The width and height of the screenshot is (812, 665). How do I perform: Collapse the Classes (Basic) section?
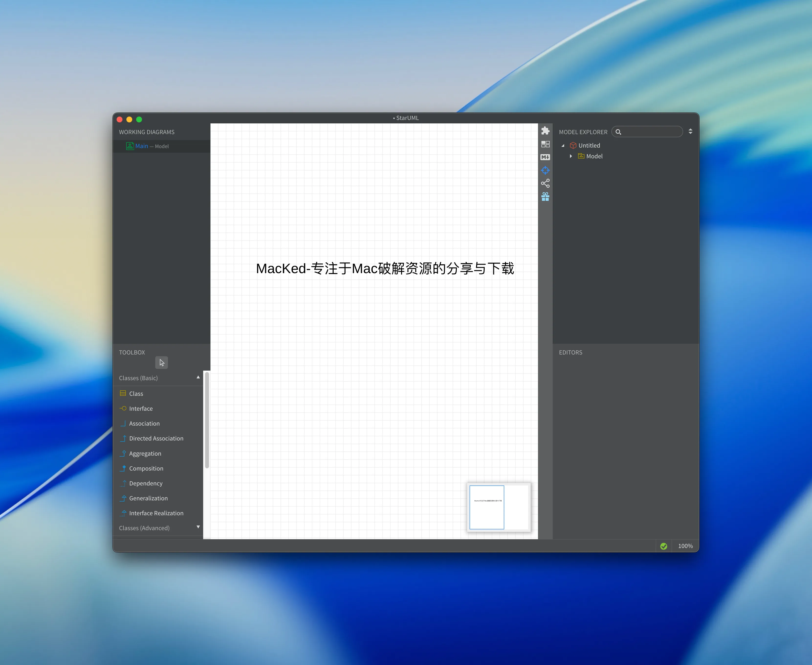coord(198,377)
